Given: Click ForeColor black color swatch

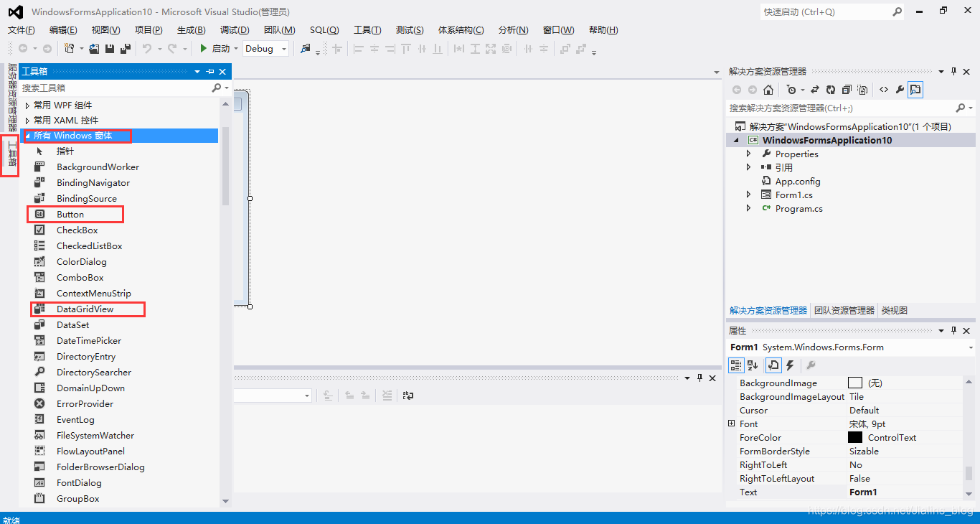Looking at the screenshot, I should tap(855, 437).
